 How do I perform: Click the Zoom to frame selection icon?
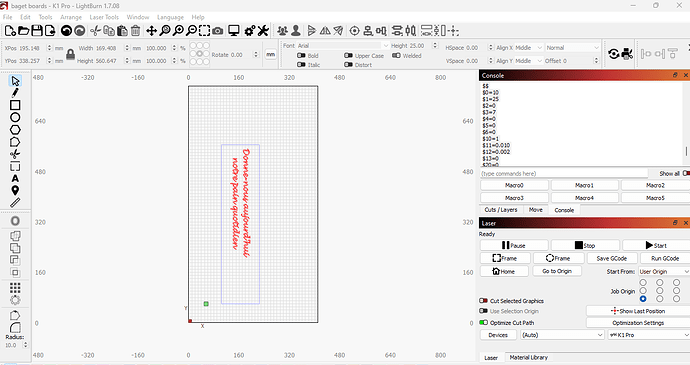click(x=204, y=30)
